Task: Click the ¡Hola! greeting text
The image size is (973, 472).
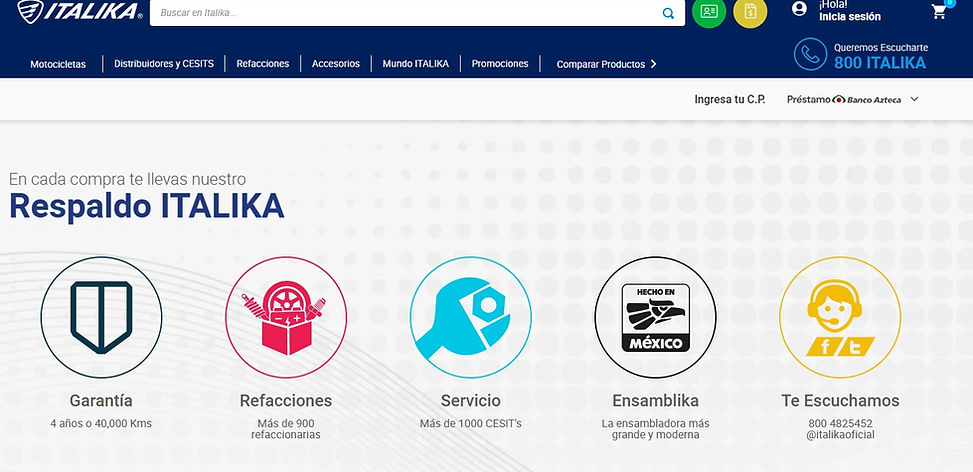Action: (833, 4)
